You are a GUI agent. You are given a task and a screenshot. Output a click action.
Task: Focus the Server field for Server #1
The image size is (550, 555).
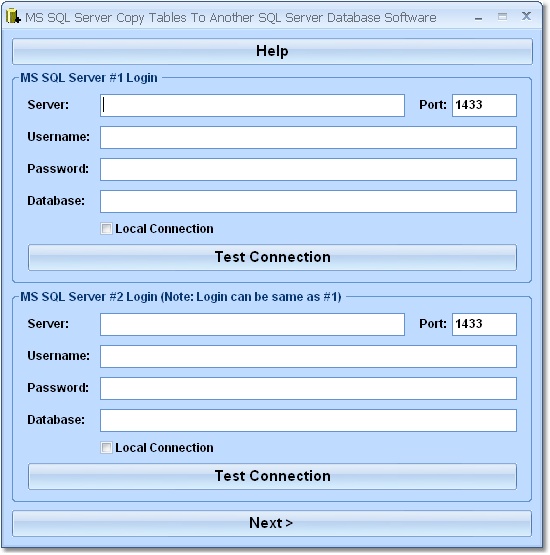point(252,105)
